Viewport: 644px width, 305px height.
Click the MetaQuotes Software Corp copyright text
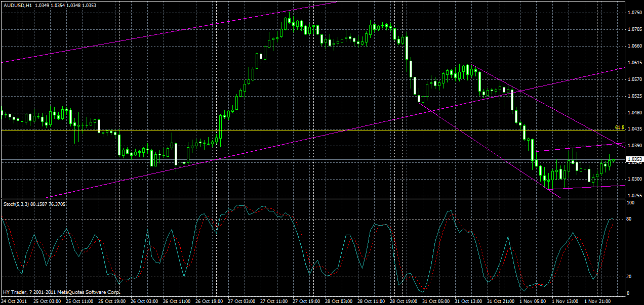61,292
